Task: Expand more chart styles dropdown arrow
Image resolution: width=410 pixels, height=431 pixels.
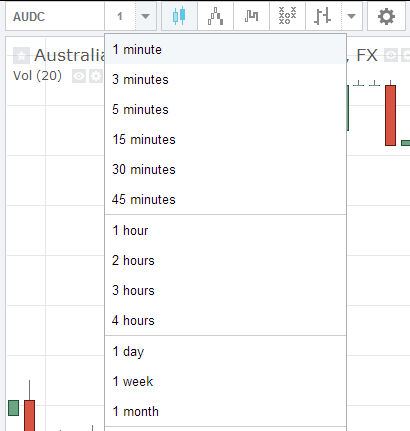Action: click(x=351, y=16)
